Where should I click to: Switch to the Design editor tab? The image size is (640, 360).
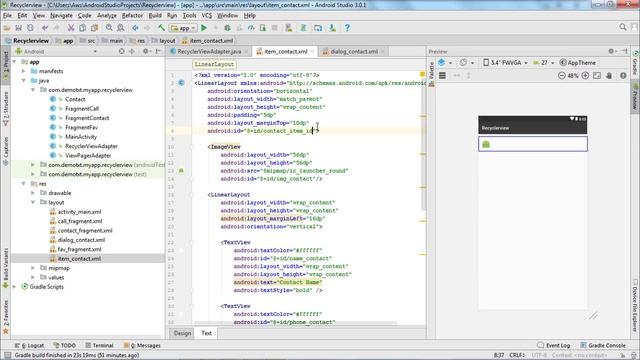tap(182, 333)
